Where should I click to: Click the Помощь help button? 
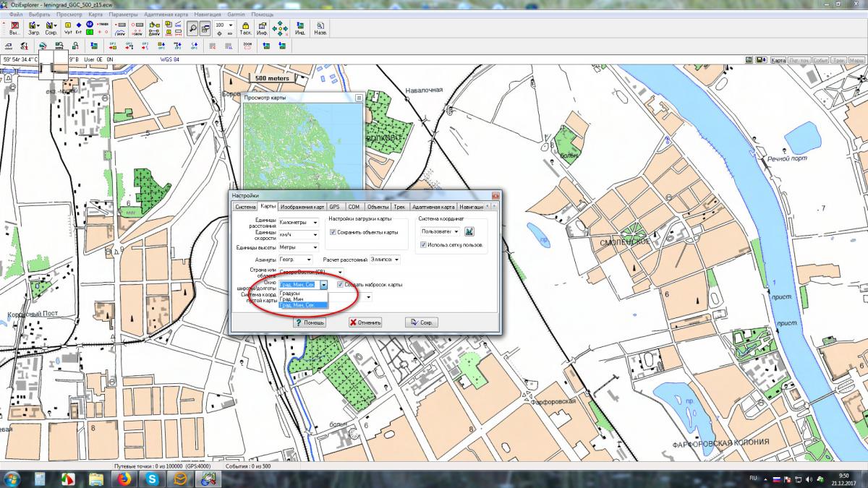pos(310,322)
